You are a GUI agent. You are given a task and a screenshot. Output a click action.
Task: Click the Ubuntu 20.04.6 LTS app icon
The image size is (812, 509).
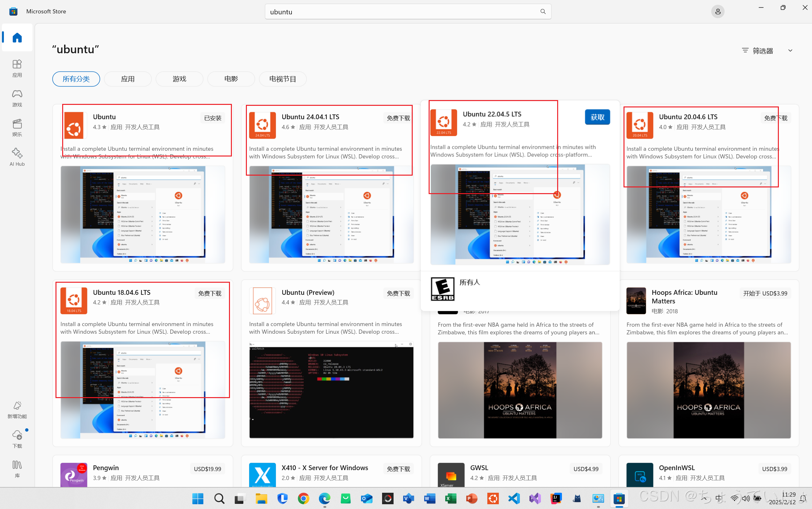(x=639, y=125)
